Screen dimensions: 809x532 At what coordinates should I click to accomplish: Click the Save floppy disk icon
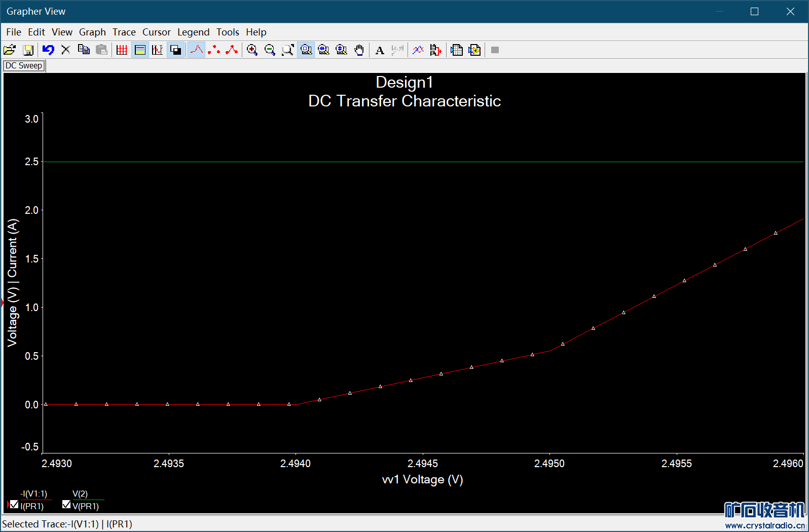(28, 50)
